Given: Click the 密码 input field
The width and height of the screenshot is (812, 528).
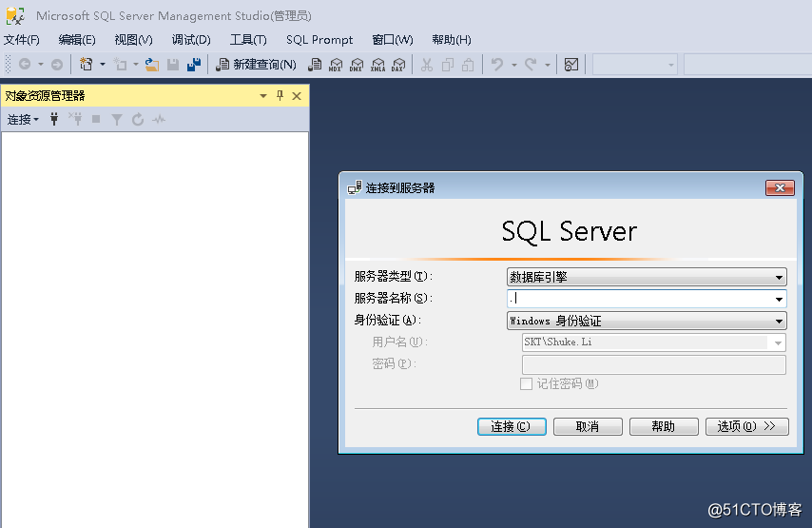Looking at the screenshot, I should tap(654, 364).
